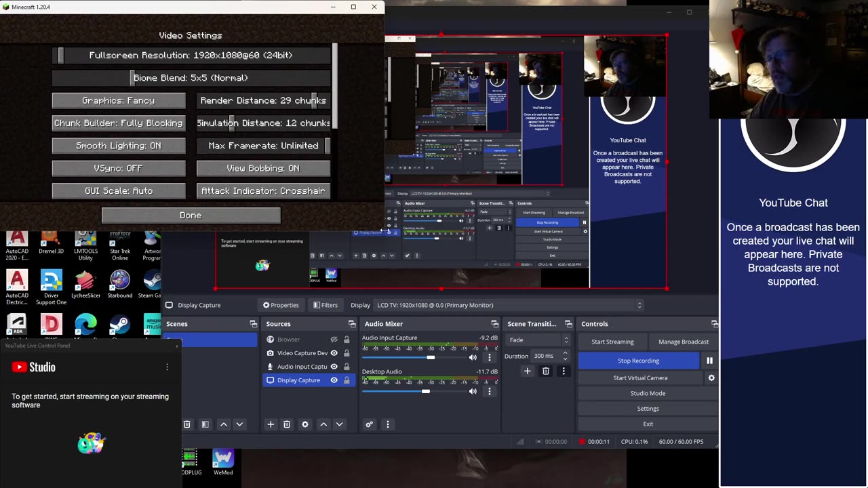Move selected source down
The height and width of the screenshot is (488, 868).
point(340,424)
